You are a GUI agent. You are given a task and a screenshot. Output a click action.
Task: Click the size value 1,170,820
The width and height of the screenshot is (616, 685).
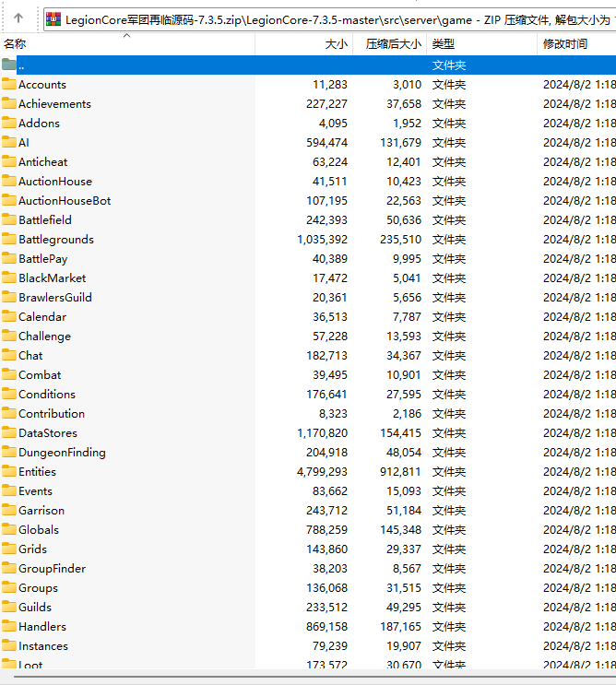323,433
